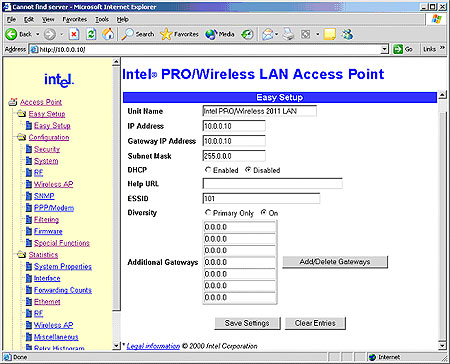Click the Print icon
Viewport: 450px width, 364px height.
289,34
